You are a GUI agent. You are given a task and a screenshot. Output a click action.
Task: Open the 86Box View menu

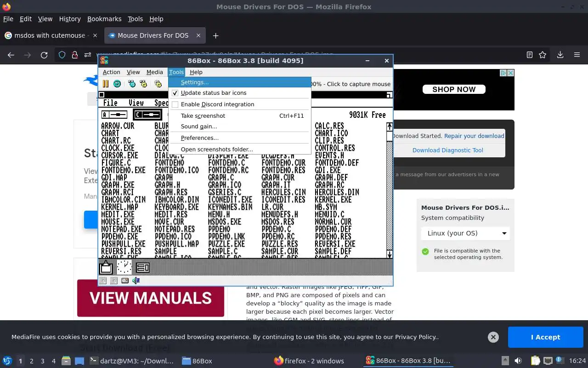click(133, 72)
